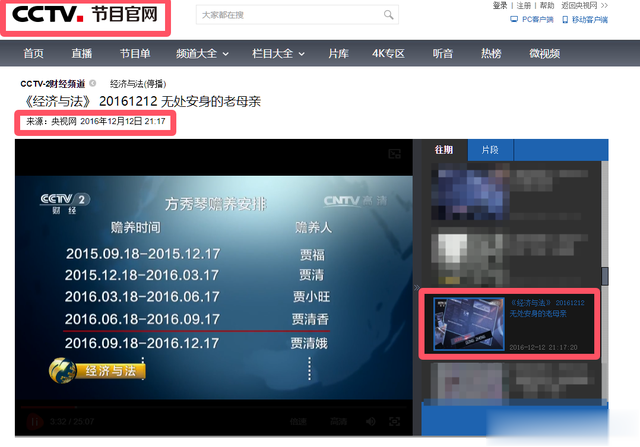Screen dimensions: 640x447
Task: Go to 首页 in navigation bar
Action: [x=33, y=53]
